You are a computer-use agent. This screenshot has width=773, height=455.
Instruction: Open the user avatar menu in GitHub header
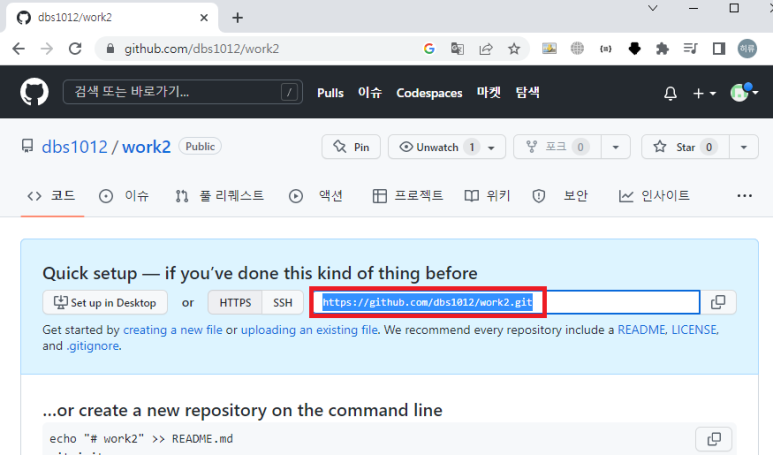coord(744,92)
